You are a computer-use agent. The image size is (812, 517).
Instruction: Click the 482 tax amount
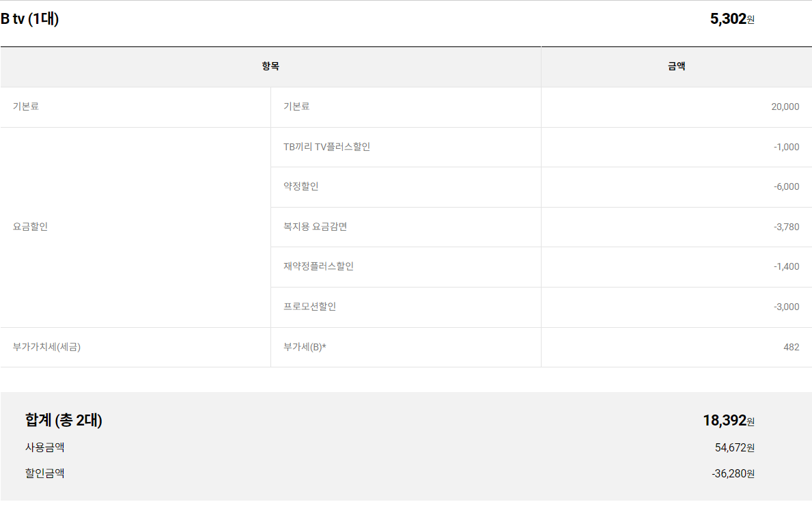(x=791, y=347)
